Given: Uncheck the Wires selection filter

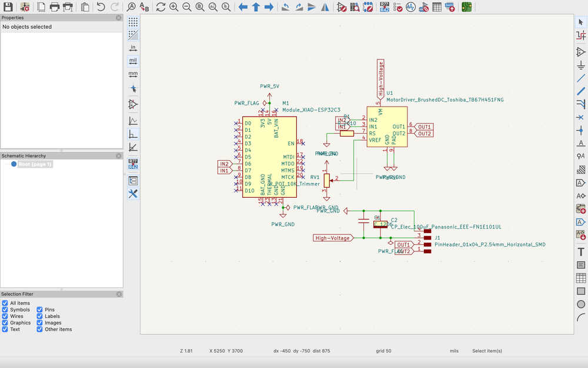Looking at the screenshot, I should click(x=5, y=316).
